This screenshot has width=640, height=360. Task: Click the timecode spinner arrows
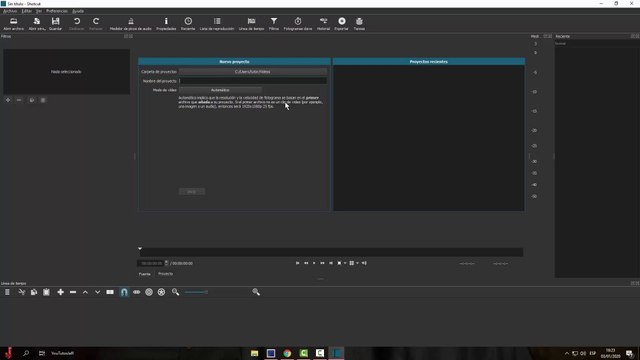click(166, 263)
